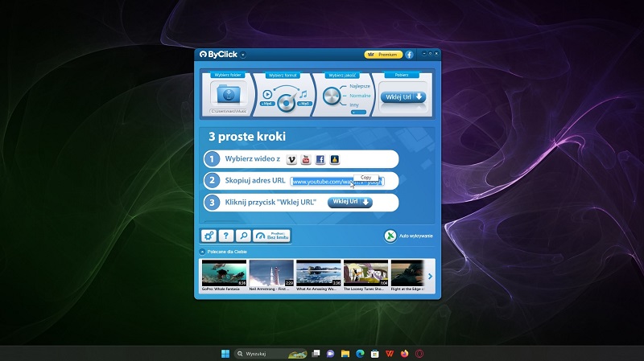644x361 pixels.
Task: Choose Copy from the context menu
Action: click(366, 177)
